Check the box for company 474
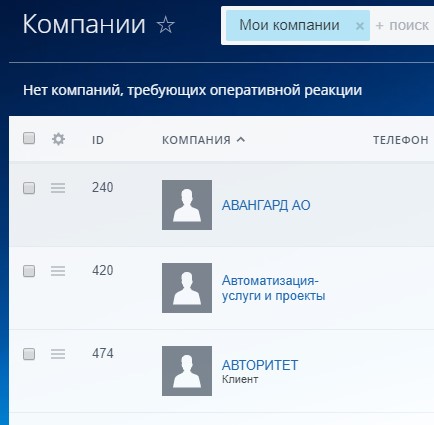Image resolution: width=434 pixels, height=425 pixels. 29,354
